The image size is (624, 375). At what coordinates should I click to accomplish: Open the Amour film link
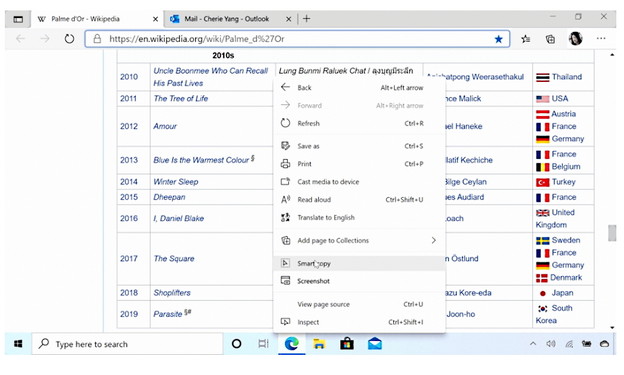(x=165, y=126)
